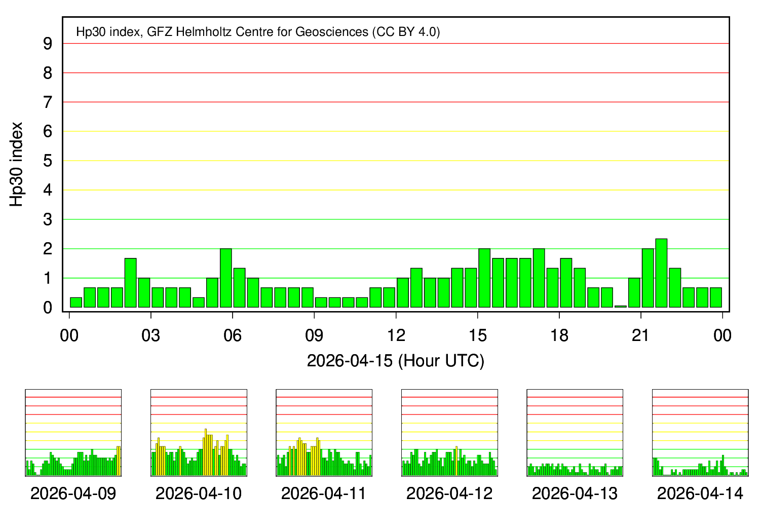Screen dimensions: 760x532
Task: Click the tallest bar in main chart
Action: (x=661, y=273)
